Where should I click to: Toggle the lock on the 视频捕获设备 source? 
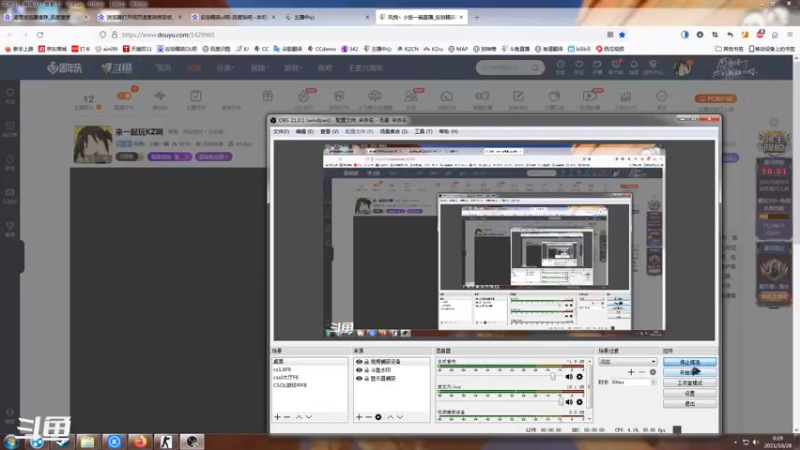366,362
